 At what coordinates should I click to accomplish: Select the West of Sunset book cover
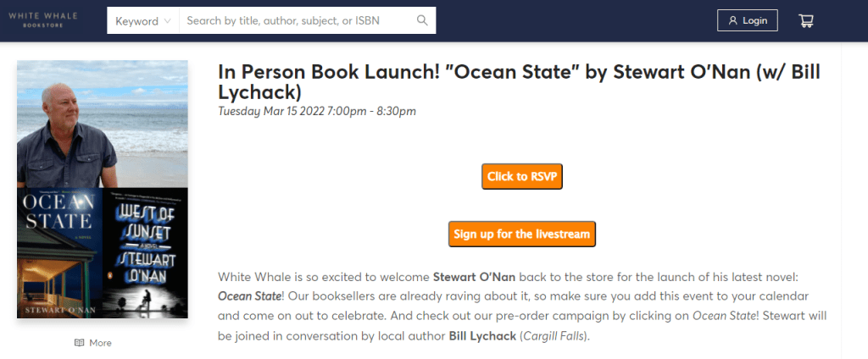click(145, 252)
